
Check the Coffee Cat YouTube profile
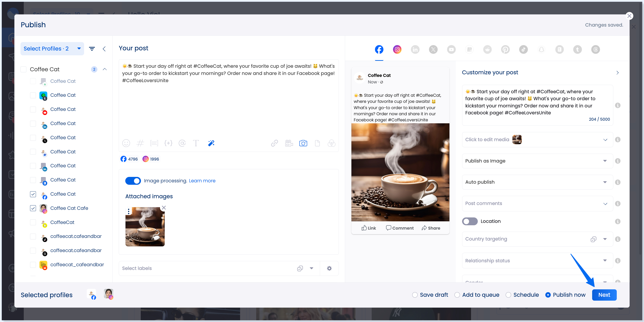tap(33, 110)
